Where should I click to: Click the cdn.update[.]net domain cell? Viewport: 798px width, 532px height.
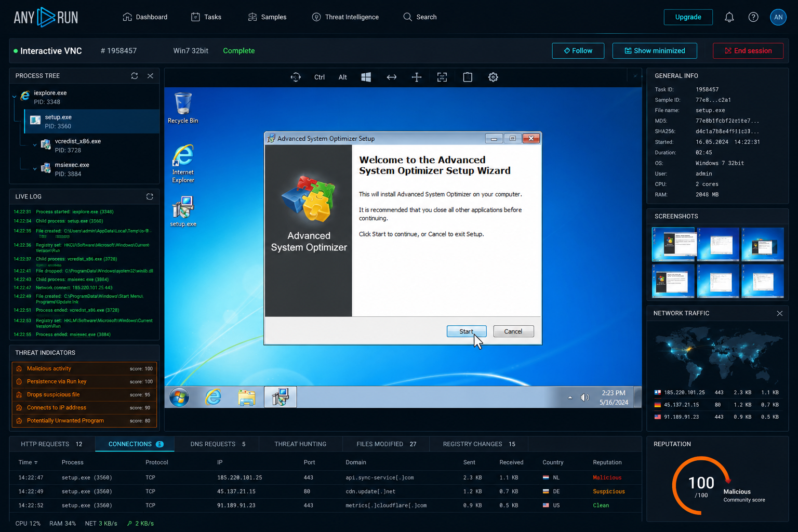[370, 491]
